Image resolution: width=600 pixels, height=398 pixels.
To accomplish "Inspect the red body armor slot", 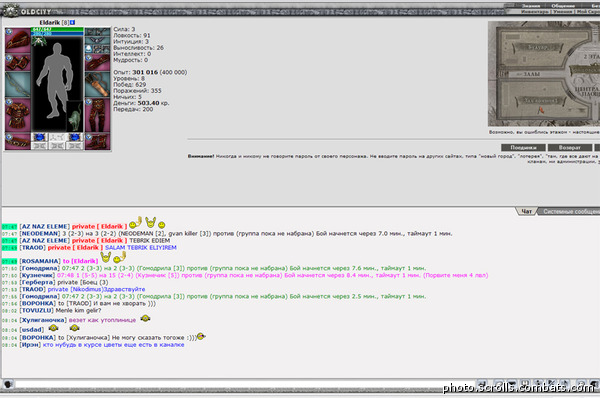I will 18,115.
